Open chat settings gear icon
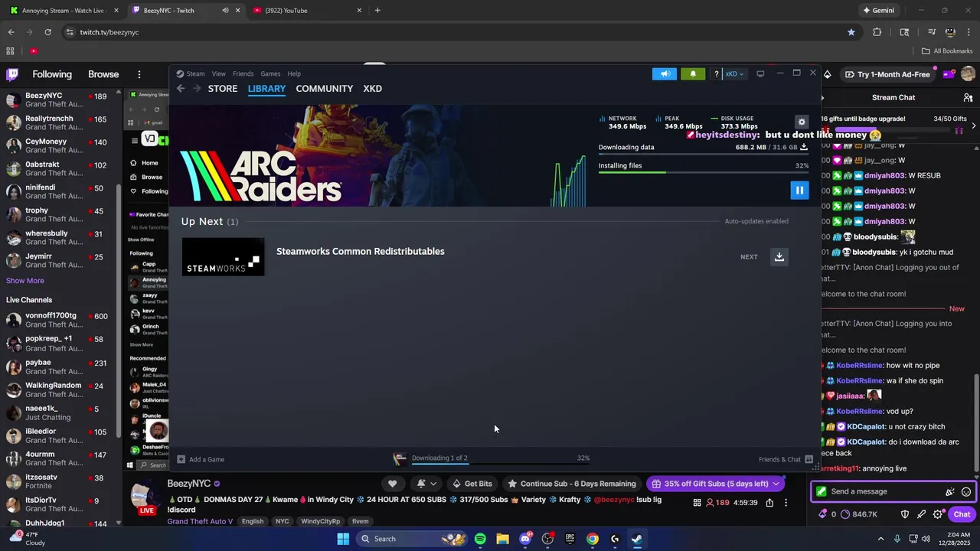Image resolution: width=980 pixels, height=551 pixels. point(938,514)
